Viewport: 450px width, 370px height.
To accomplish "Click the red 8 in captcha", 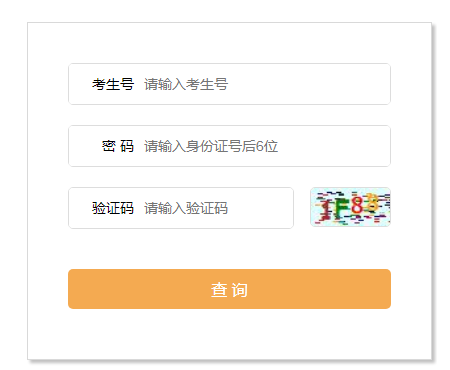I will 357,205.
